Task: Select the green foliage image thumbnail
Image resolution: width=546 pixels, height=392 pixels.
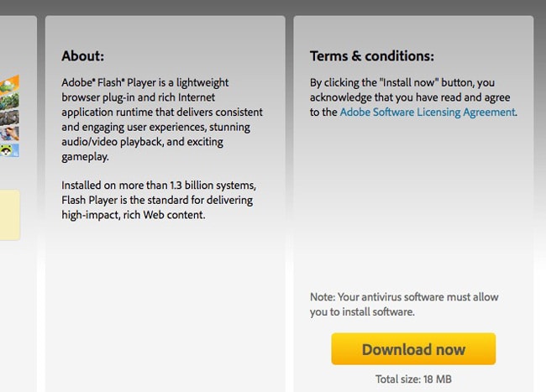Action: point(9,102)
